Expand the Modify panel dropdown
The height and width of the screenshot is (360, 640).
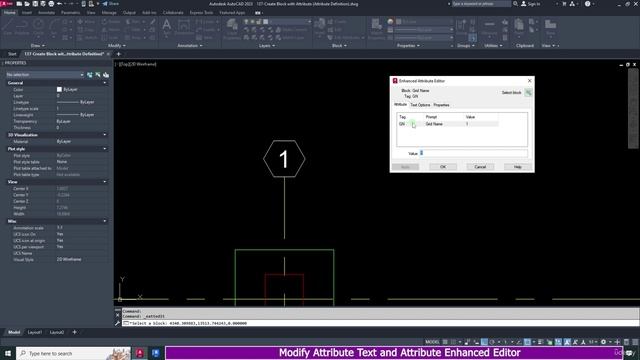(117, 46)
